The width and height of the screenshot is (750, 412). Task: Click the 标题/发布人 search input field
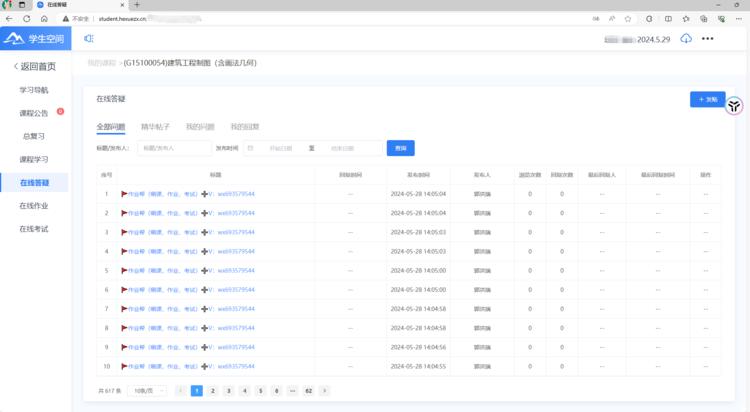[x=171, y=148]
